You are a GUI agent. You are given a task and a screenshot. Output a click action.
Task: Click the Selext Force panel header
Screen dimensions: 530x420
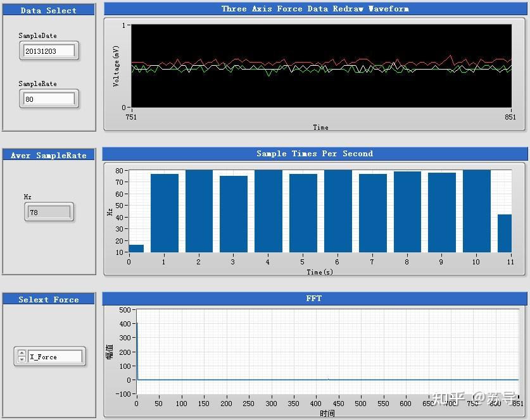coord(49,299)
